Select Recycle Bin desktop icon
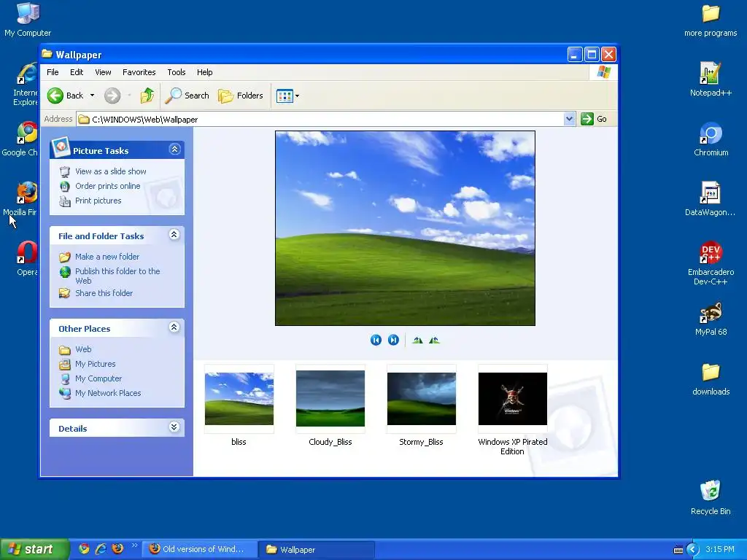 point(711,498)
